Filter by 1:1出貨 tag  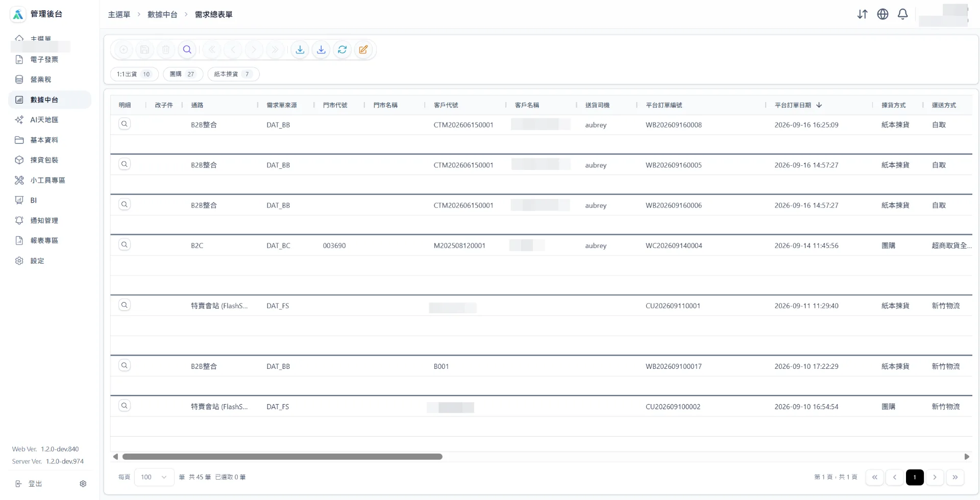pos(134,74)
